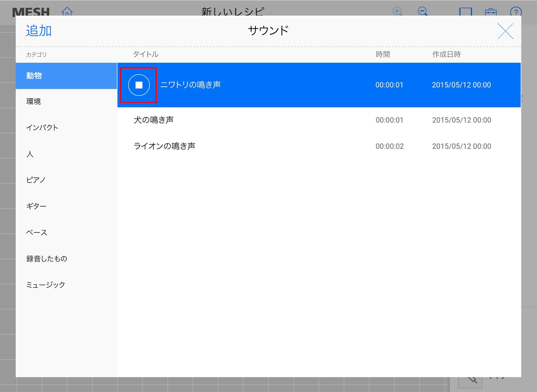Image resolution: width=537 pixels, height=392 pixels.
Task: Select the ニワトリの鳴き声 sound title
Action: coord(190,85)
